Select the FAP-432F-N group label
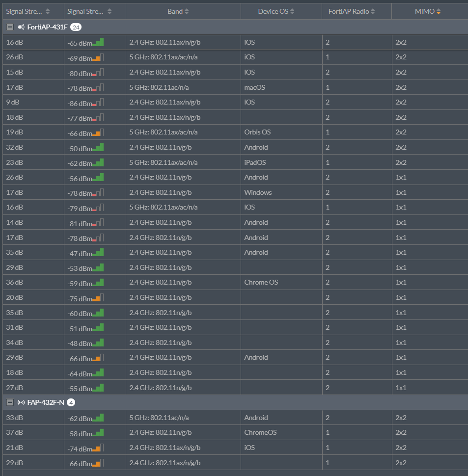Screen dimensions: 468x476 (x=46, y=402)
